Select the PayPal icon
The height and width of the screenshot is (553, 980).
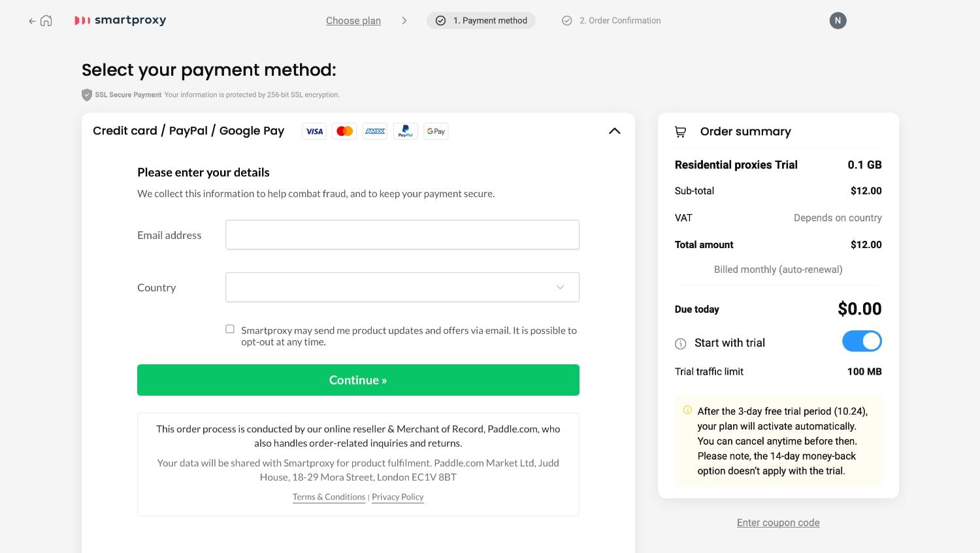tap(406, 131)
